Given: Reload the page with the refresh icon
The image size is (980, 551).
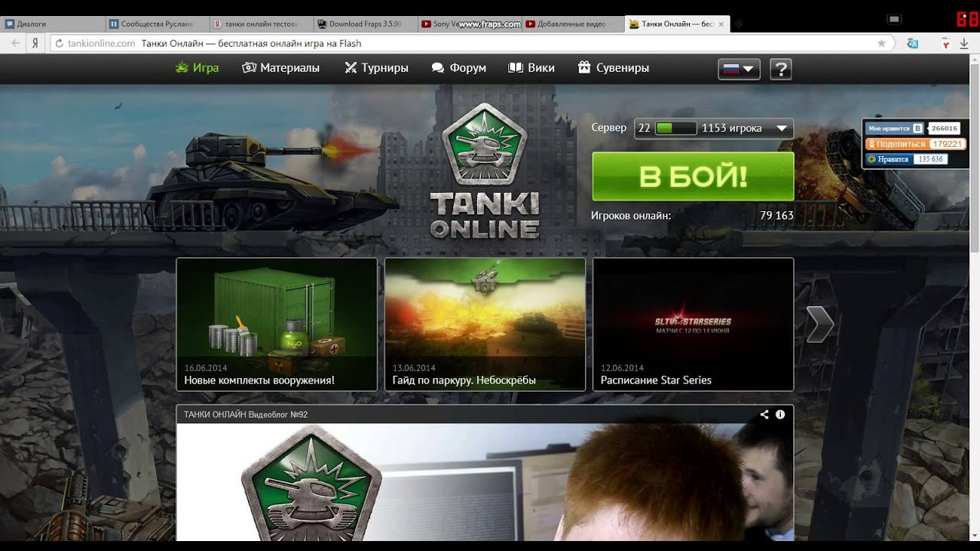Looking at the screenshot, I should click(x=59, y=44).
